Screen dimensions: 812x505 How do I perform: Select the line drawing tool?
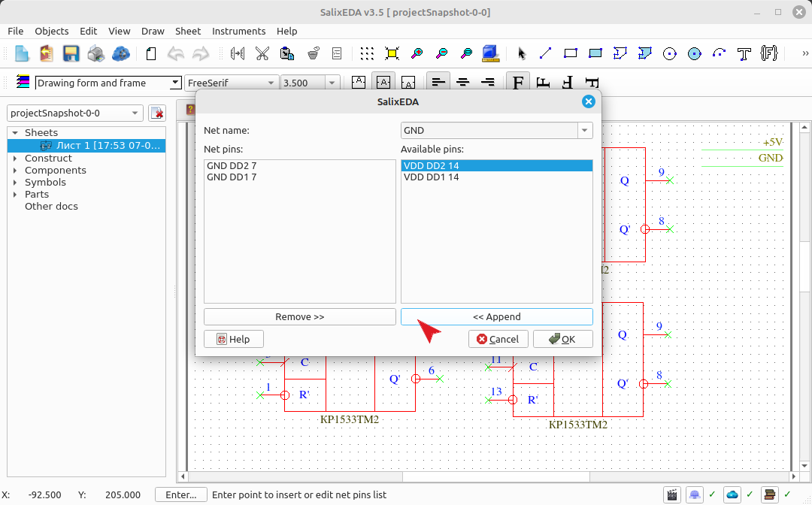(545, 53)
